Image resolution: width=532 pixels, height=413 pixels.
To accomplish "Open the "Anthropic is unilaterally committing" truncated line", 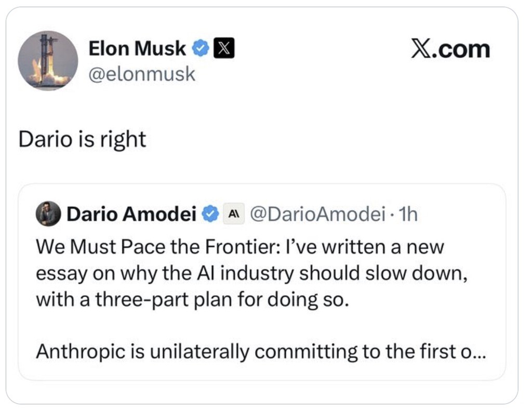I will (x=261, y=352).
